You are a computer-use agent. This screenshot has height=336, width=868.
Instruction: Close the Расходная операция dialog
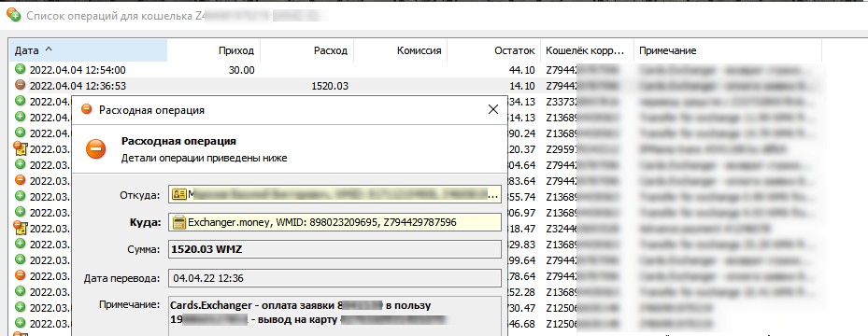[492, 109]
